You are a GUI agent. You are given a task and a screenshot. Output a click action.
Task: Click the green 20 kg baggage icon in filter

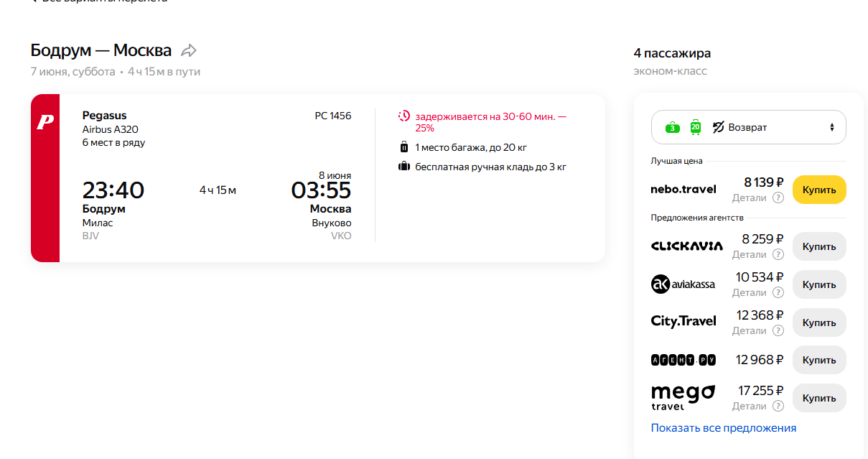point(695,127)
